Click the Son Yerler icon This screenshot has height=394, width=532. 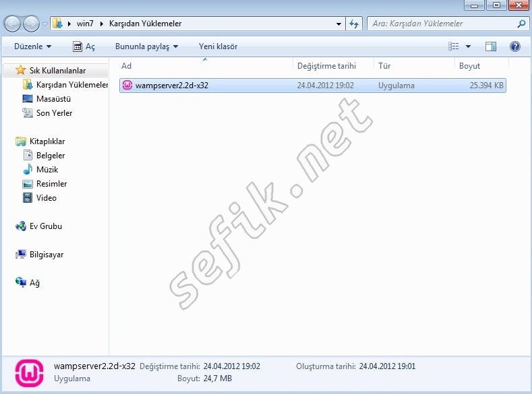pos(28,113)
